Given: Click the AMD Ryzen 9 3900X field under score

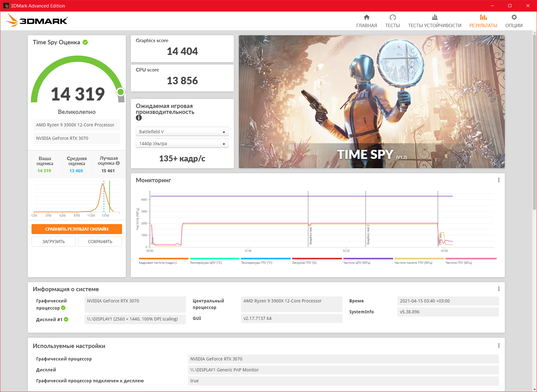Looking at the screenshot, I should (77, 125).
